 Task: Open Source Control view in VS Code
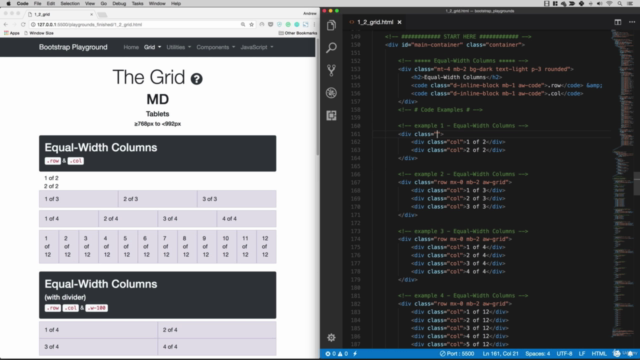click(331, 70)
